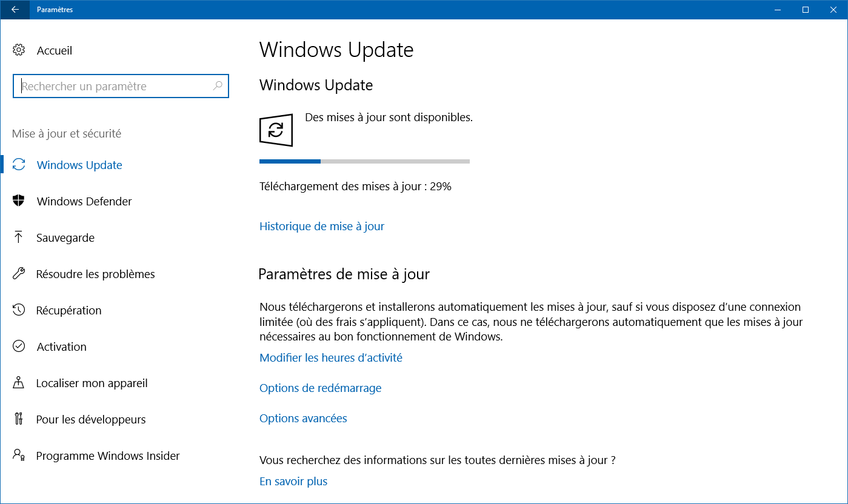Follow the En savoir plus link
The image size is (848, 504).
(x=293, y=482)
